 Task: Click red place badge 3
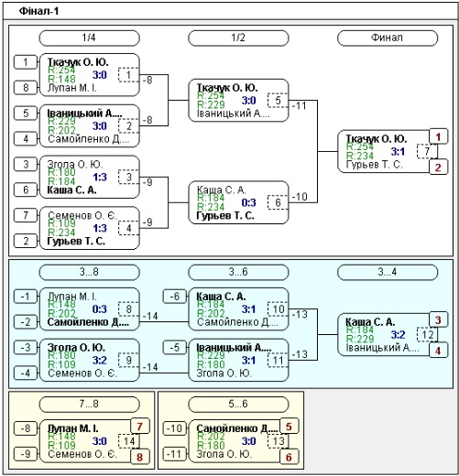pyautogui.click(x=438, y=319)
